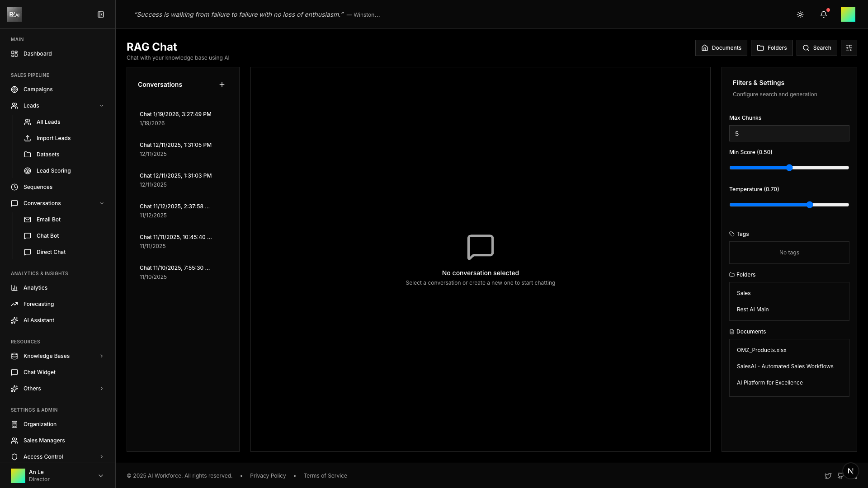Adjust the Temperature slider
The height and width of the screenshot is (488, 868).
pos(809,205)
